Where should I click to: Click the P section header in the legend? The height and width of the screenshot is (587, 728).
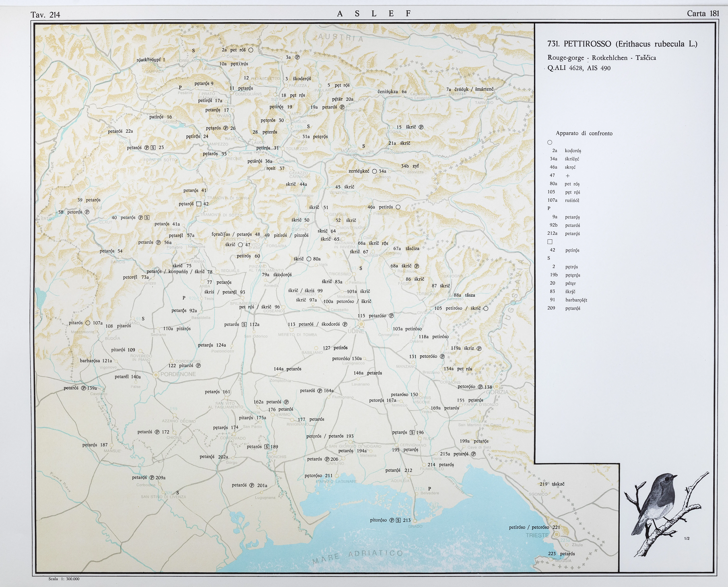[549, 208]
